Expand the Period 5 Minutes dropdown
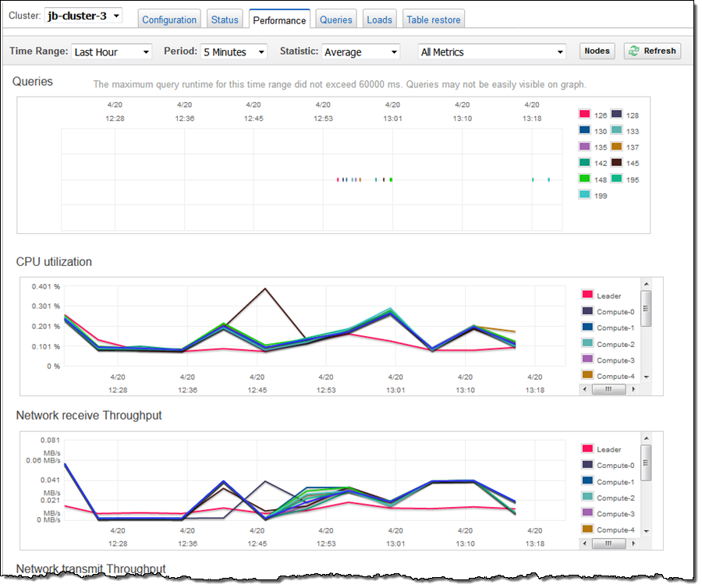Image resolution: width=702 pixels, height=588 pixels. (233, 51)
